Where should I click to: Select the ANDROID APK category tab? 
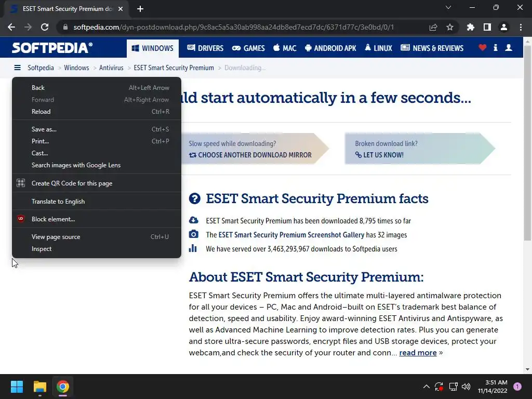coord(330,48)
